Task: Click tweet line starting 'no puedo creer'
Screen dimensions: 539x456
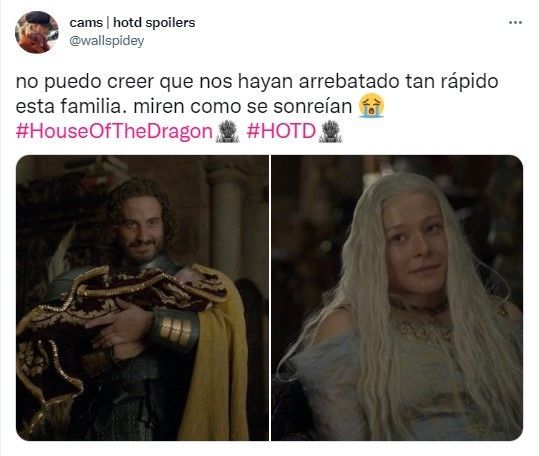Action: 257,82
